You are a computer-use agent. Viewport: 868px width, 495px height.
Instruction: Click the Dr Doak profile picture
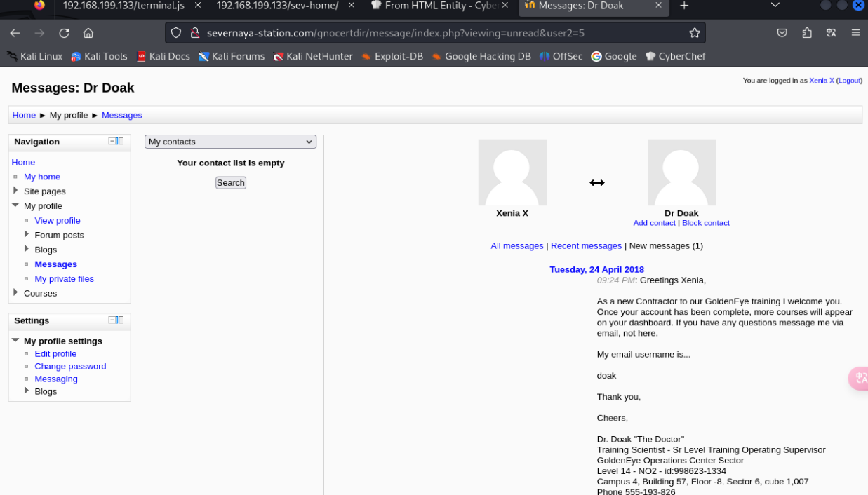click(x=681, y=172)
